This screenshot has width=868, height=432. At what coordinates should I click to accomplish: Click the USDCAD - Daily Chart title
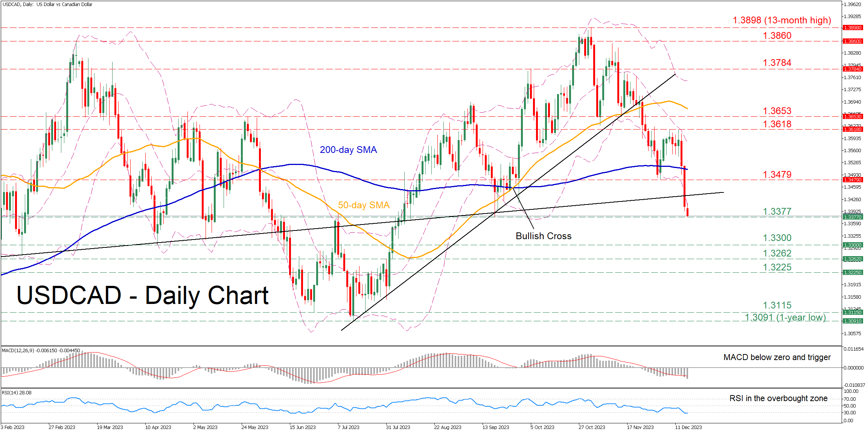coord(143,295)
